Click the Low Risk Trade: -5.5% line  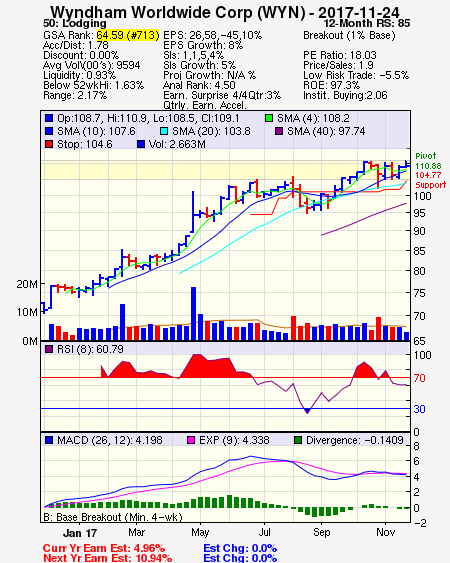(x=356, y=75)
